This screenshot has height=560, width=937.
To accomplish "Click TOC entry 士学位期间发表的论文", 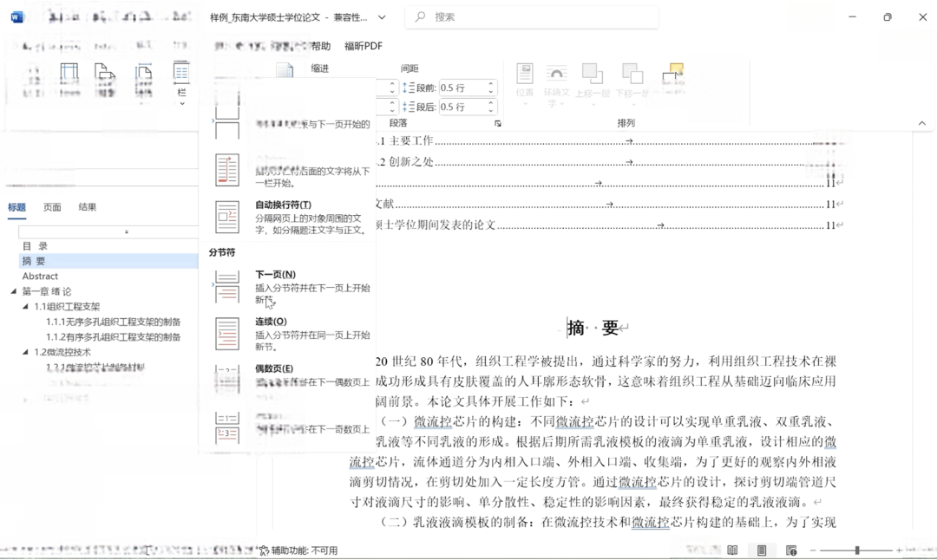I will click(439, 225).
